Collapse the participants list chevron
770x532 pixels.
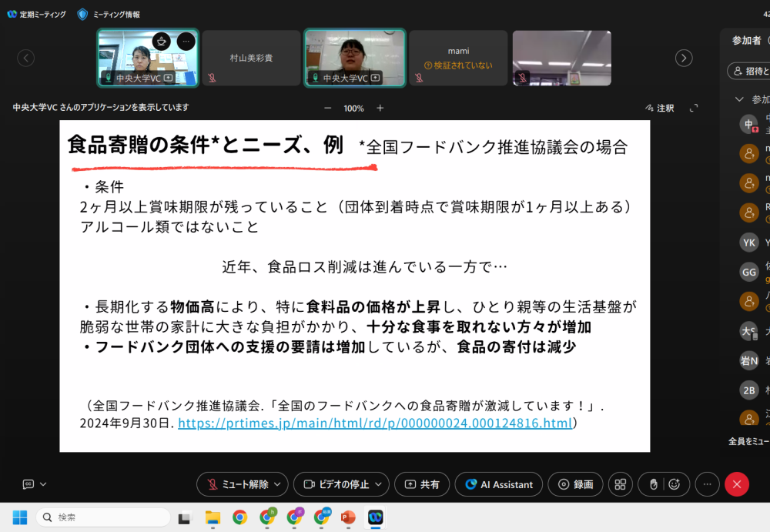(x=739, y=99)
